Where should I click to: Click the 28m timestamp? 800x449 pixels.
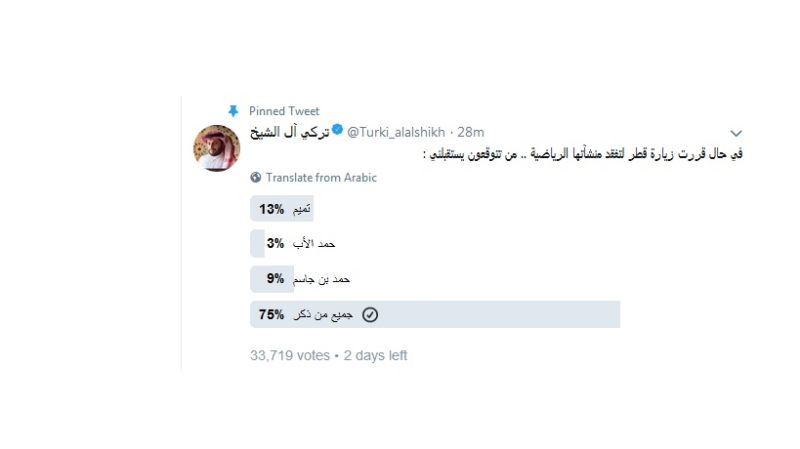click(470, 132)
